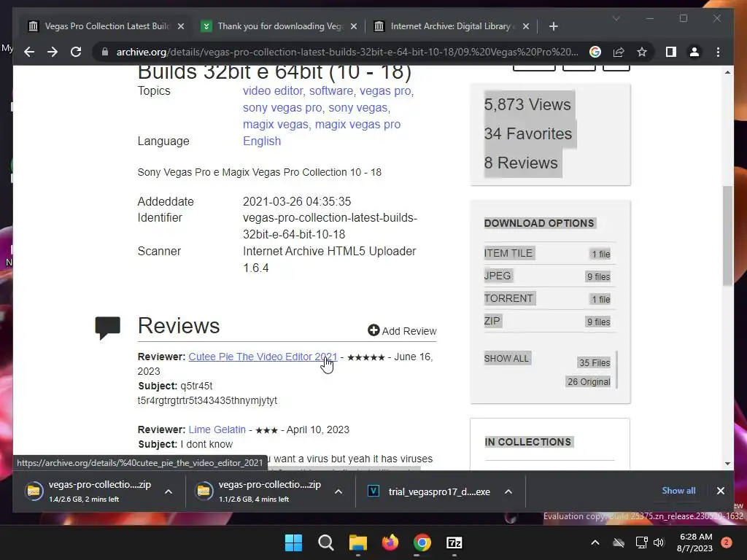Open Windows Start menu
This screenshot has width=747, height=560.
click(293, 542)
